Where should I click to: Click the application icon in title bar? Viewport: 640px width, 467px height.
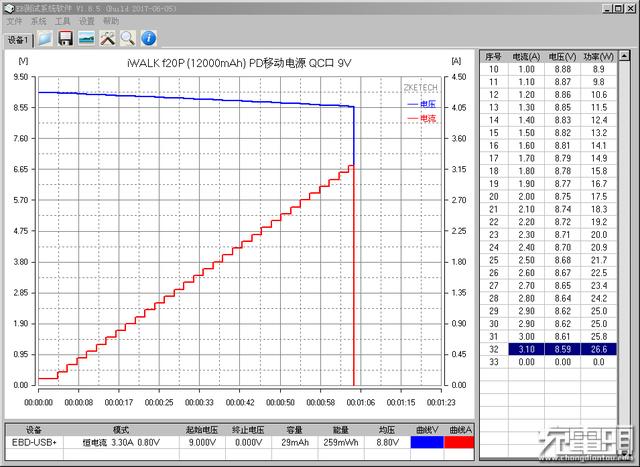[x=9, y=8]
